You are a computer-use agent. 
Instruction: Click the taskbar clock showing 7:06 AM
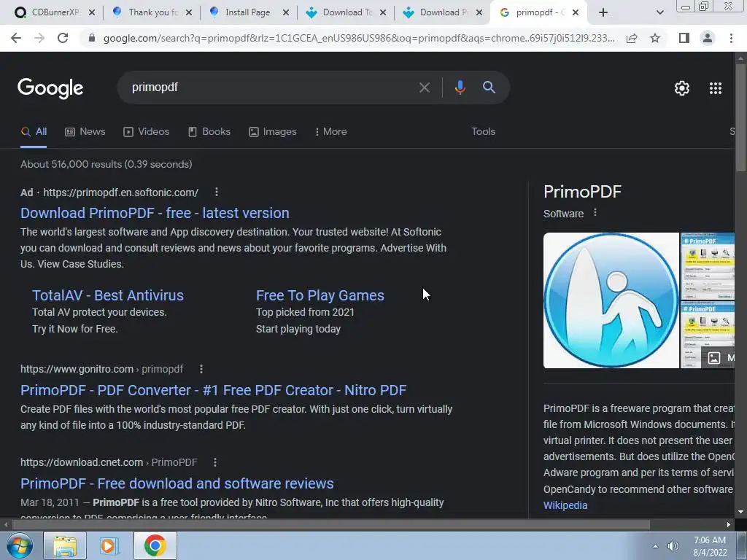pyautogui.click(x=710, y=546)
